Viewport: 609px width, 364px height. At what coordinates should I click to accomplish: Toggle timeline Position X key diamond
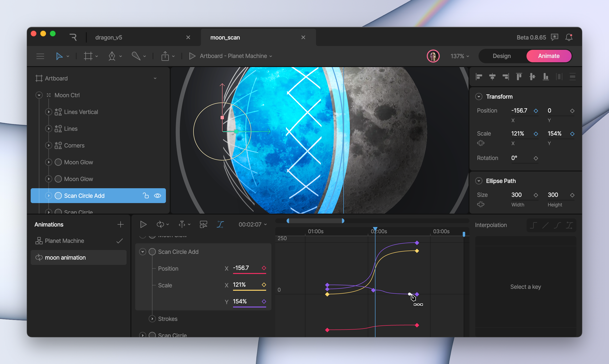[x=264, y=268]
